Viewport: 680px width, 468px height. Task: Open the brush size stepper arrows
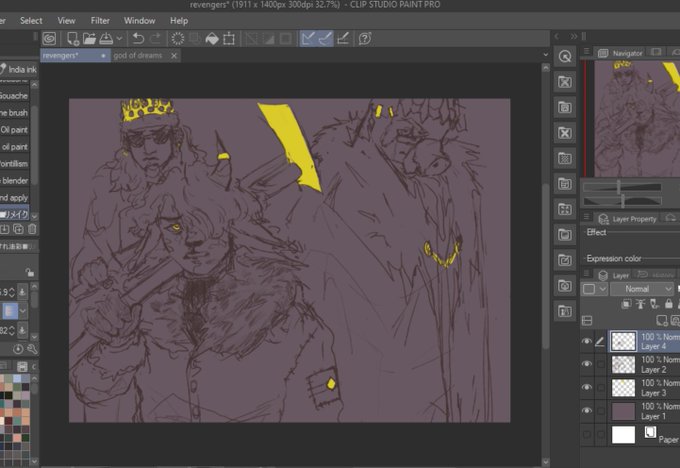12,292
